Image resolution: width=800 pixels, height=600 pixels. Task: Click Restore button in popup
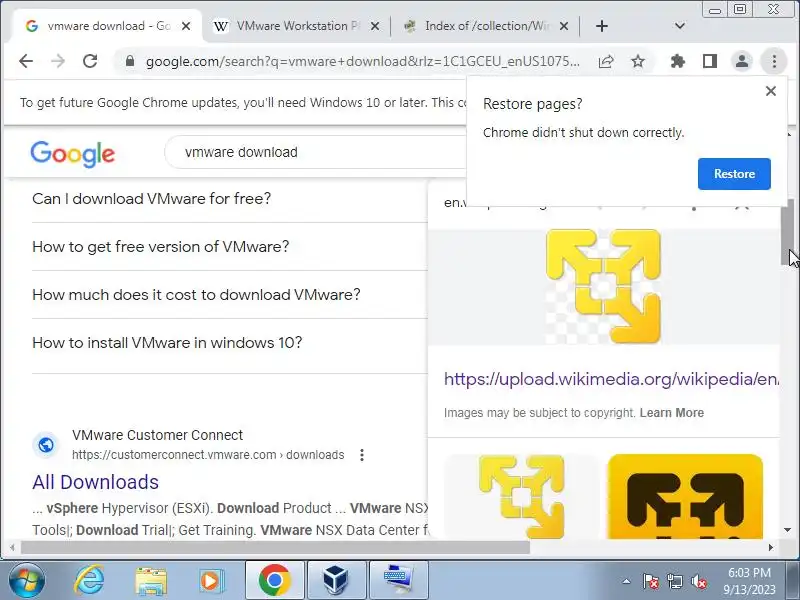[x=734, y=174]
